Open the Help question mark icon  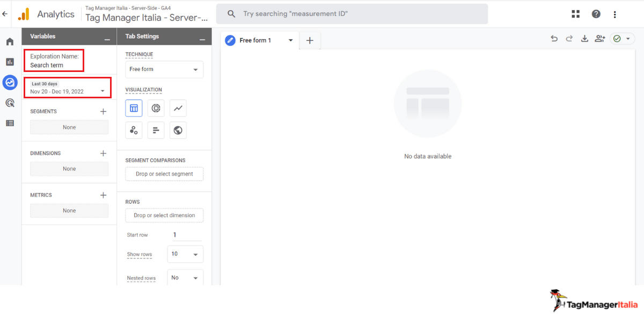[596, 14]
